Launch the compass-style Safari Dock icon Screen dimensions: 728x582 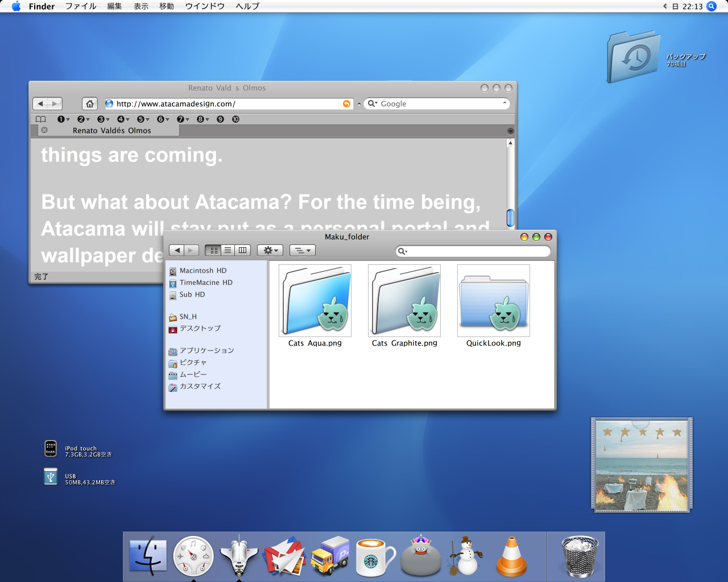(x=193, y=556)
